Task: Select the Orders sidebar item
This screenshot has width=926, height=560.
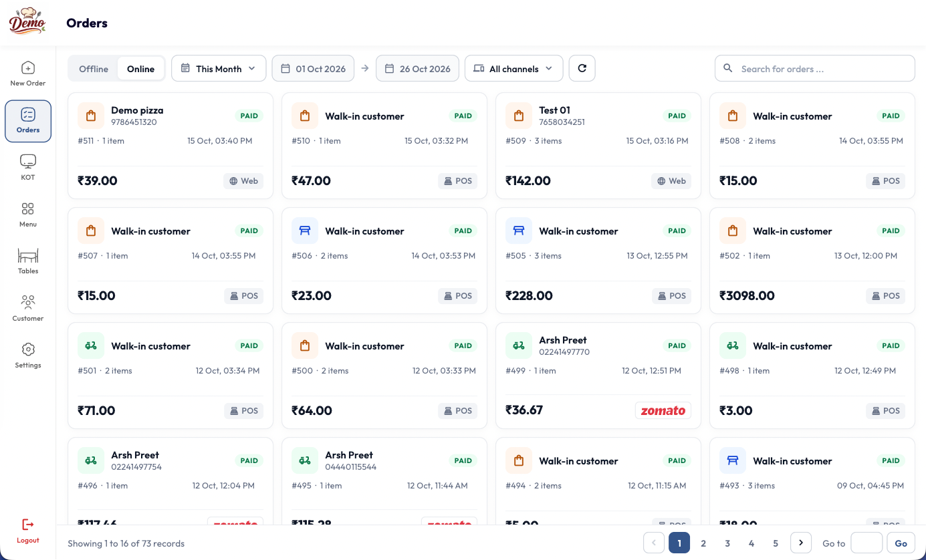Action: coord(28,121)
